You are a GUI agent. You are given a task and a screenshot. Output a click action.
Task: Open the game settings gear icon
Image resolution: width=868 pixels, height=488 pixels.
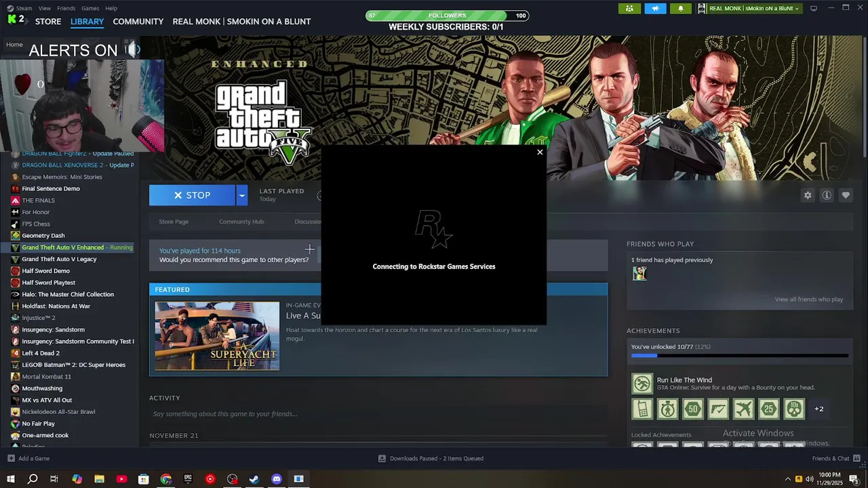(x=808, y=195)
